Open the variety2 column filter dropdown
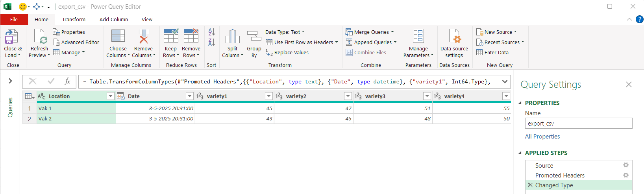Image resolution: width=644 pixels, height=194 pixels. (348, 96)
